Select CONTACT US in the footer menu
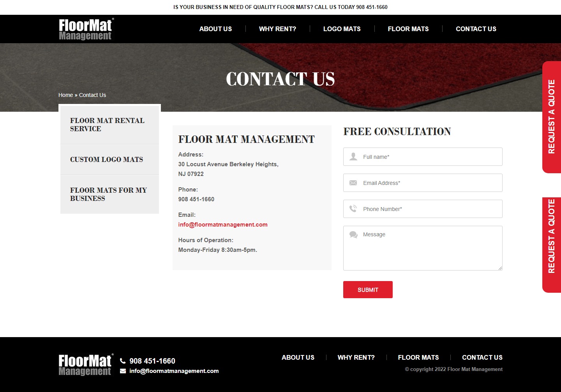Screen dimensions: 561x392 [482, 357]
